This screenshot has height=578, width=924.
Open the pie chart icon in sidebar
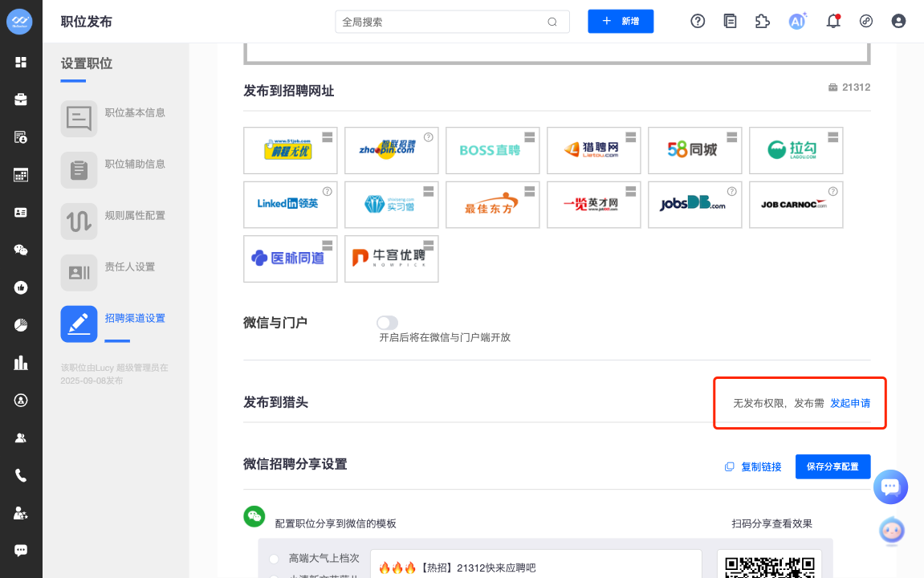coord(21,325)
